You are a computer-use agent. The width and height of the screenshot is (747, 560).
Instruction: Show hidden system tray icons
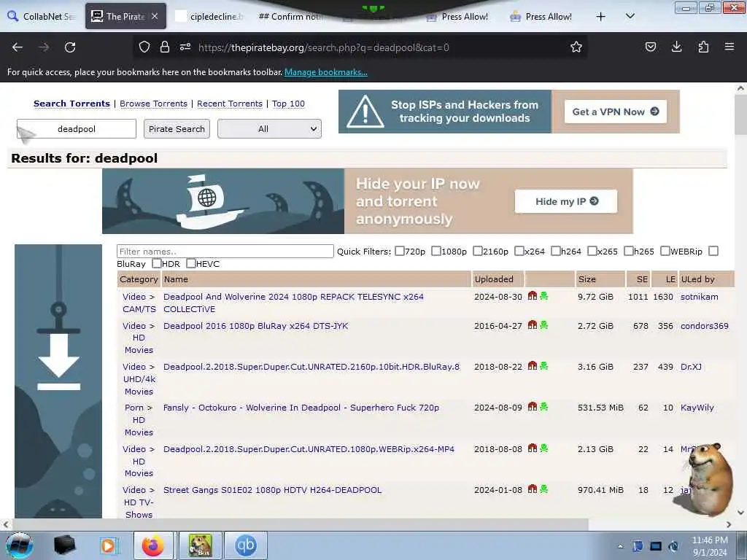620,546
